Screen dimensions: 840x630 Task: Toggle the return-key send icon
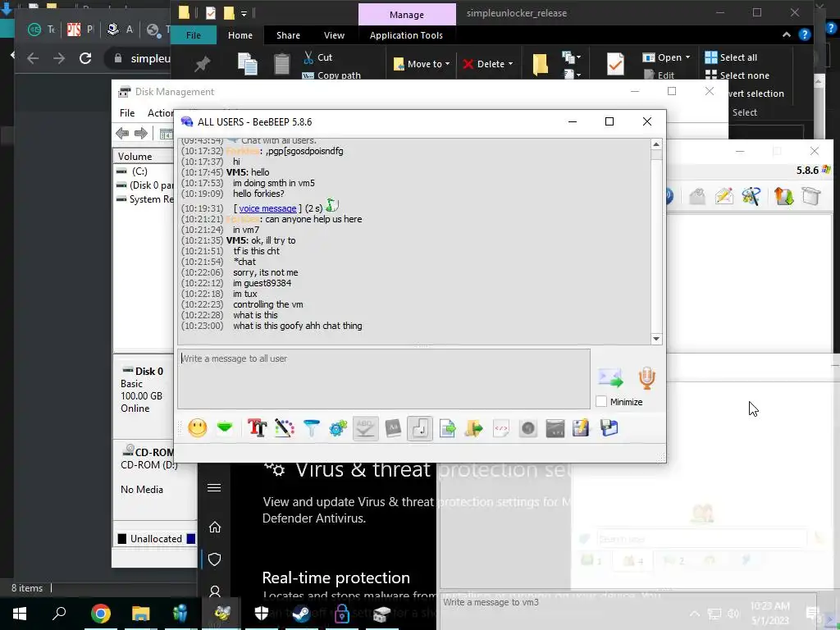420,428
